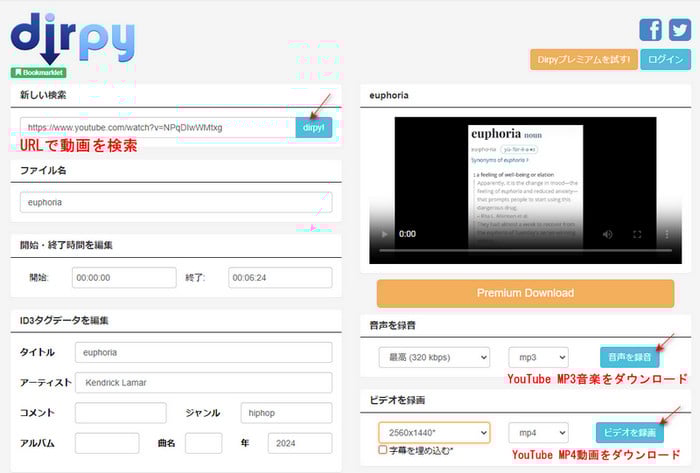Screen dimensions: 700x473
Task: Click the 音声を録音 section heading
Action: [x=392, y=325]
